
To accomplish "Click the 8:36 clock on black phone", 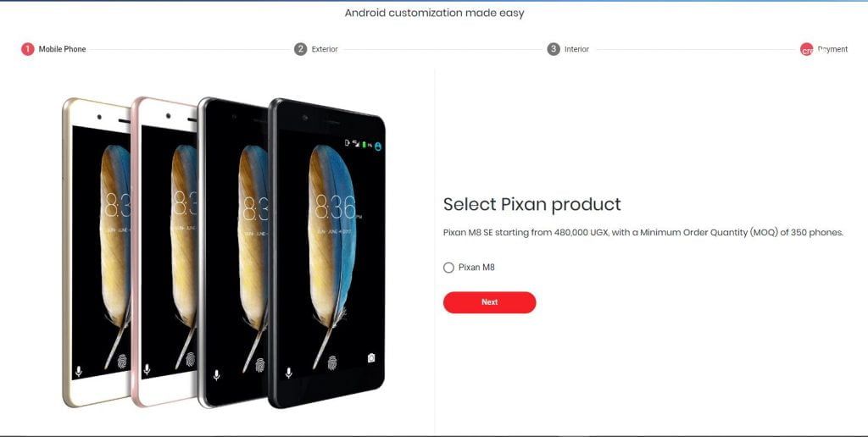I will click(x=337, y=207).
